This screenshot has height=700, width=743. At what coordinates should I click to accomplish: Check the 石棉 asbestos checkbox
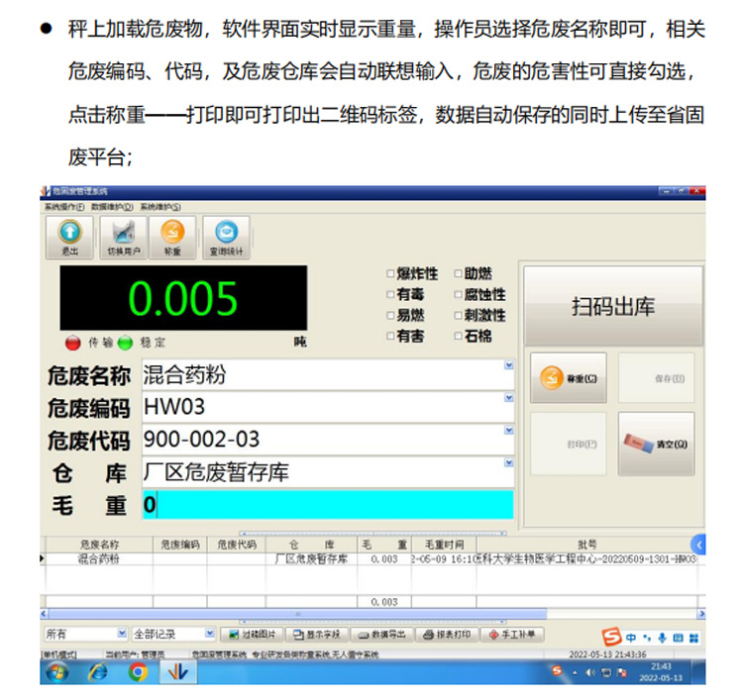pos(459,336)
